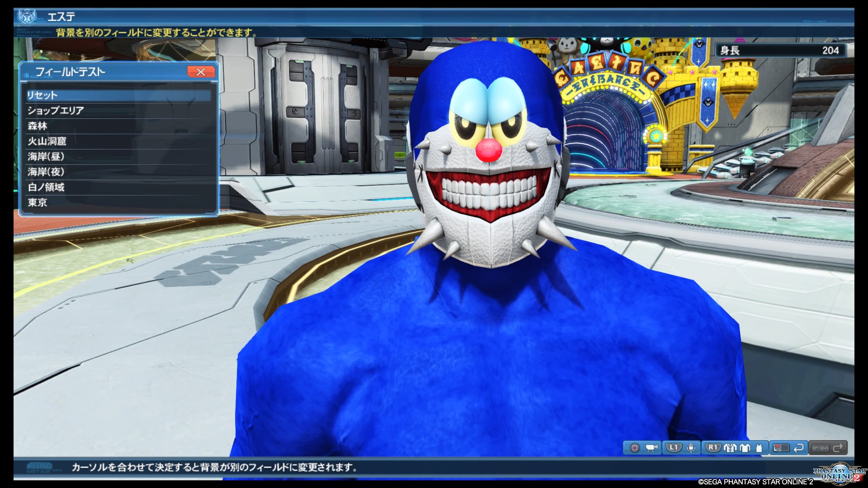Choose ショップエリア background
The height and width of the screenshot is (488, 868).
(x=118, y=111)
